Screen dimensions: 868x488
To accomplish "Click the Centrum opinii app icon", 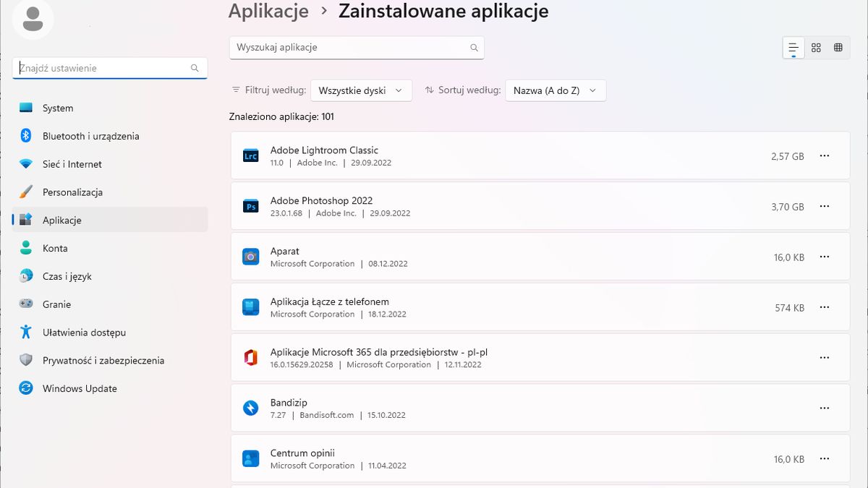I will click(250, 458).
